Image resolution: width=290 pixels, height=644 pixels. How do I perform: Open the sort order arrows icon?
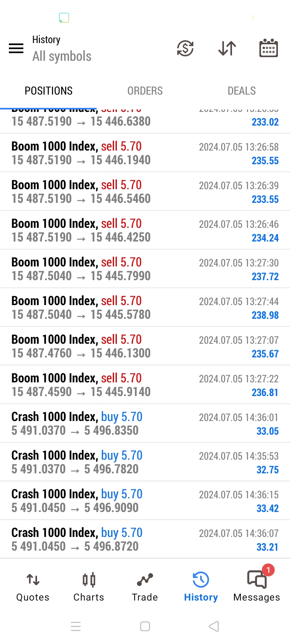(227, 49)
